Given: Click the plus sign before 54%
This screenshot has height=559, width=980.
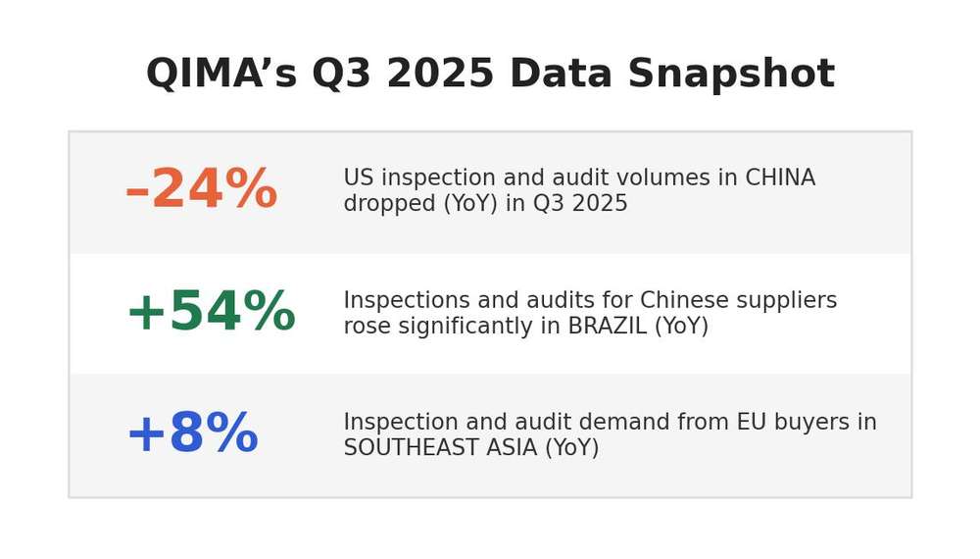Looking at the screenshot, I should tap(146, 312).
